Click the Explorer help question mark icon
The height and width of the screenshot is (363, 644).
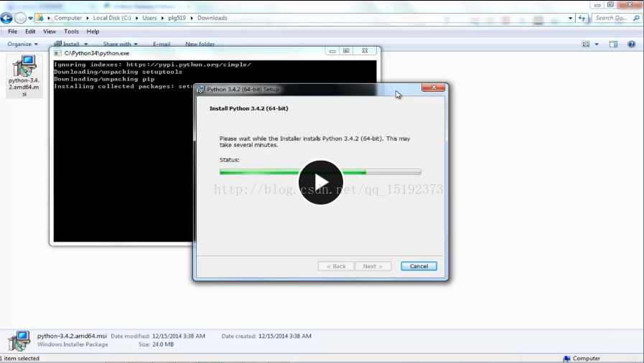(631, 44)
